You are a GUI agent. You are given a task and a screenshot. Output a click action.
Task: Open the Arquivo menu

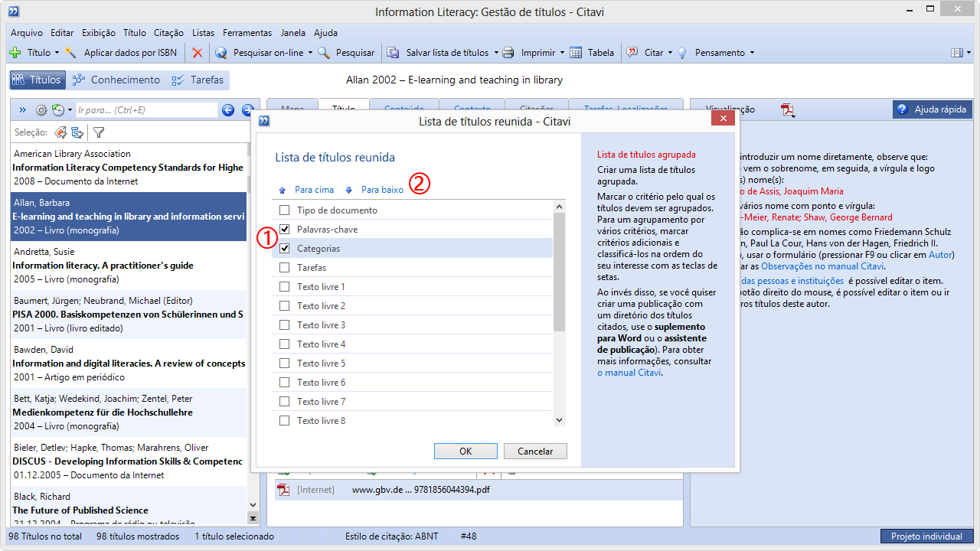pyautogui.click(x=27, y=33)
